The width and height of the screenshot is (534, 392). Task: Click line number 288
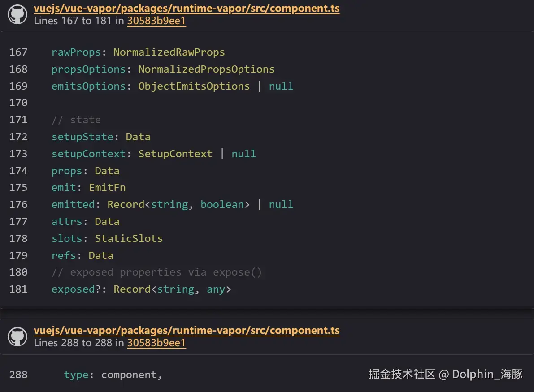click(x=18, y=375)
